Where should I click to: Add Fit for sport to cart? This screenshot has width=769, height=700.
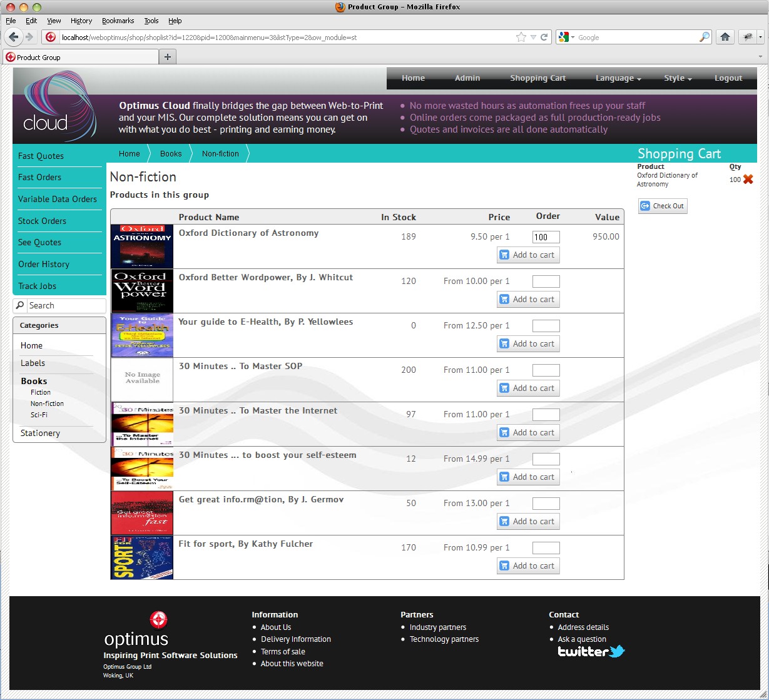click(x=528, y=566)
